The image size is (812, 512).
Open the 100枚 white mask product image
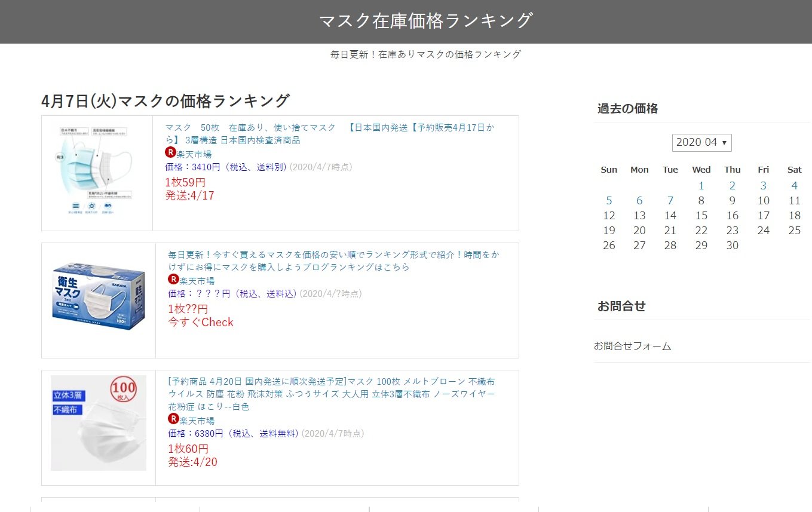pos(99,422)
